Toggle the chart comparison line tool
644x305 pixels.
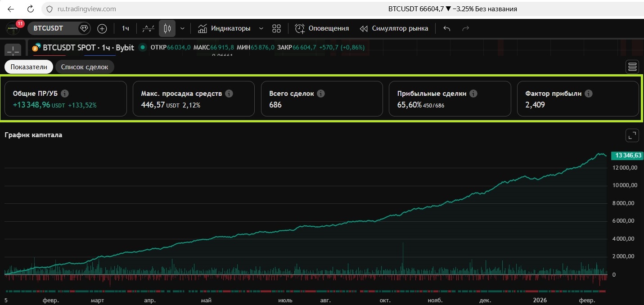coord(149,28)
